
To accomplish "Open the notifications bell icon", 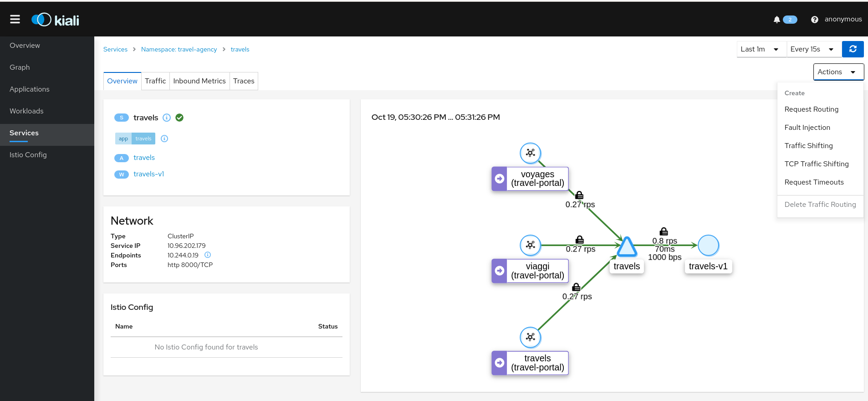I will click(777, 20).
